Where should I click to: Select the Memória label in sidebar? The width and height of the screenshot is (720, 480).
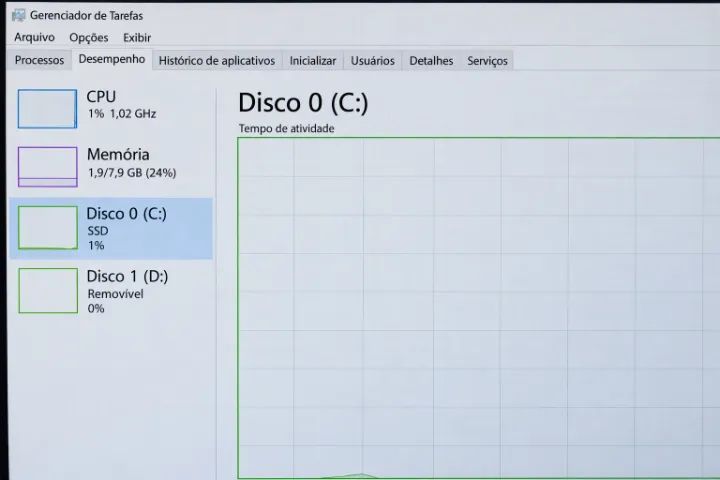coord(118,154)
